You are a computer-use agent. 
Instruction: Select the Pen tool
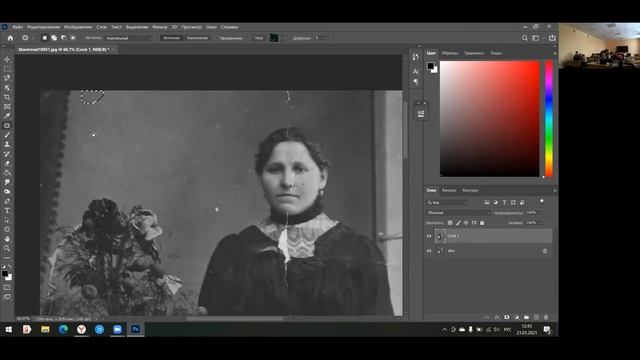7,201
